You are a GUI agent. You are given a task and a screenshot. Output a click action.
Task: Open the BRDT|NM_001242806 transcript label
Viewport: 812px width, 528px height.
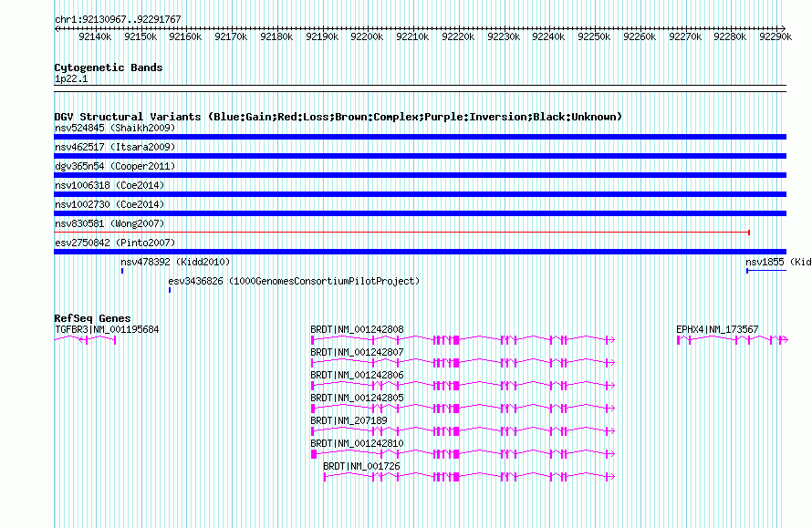coord(358,376)
